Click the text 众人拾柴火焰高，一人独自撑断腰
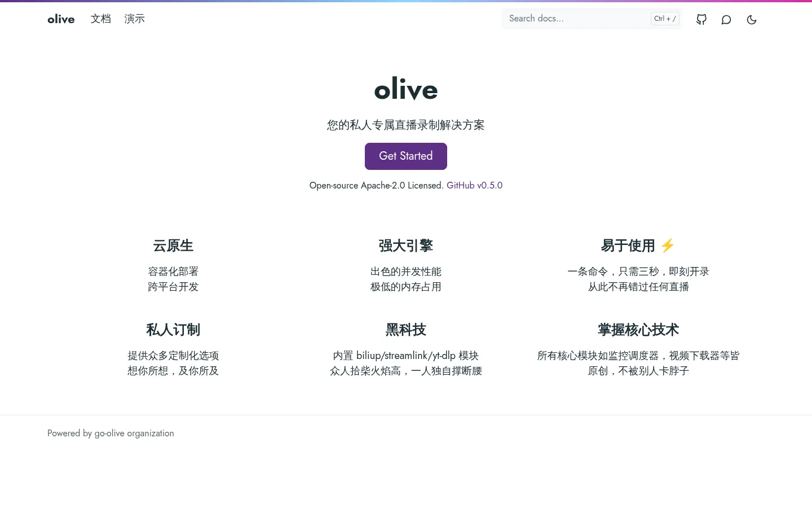 [406, 371]
